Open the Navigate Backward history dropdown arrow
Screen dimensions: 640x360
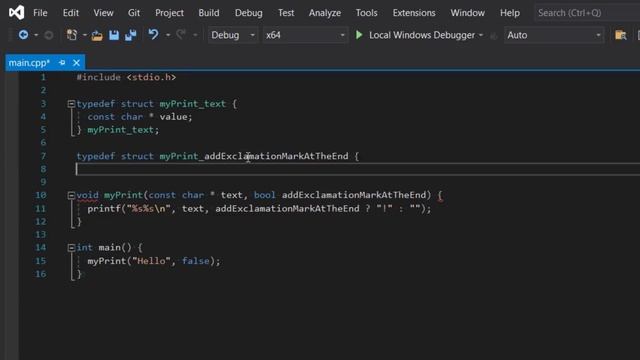[36, 35]
